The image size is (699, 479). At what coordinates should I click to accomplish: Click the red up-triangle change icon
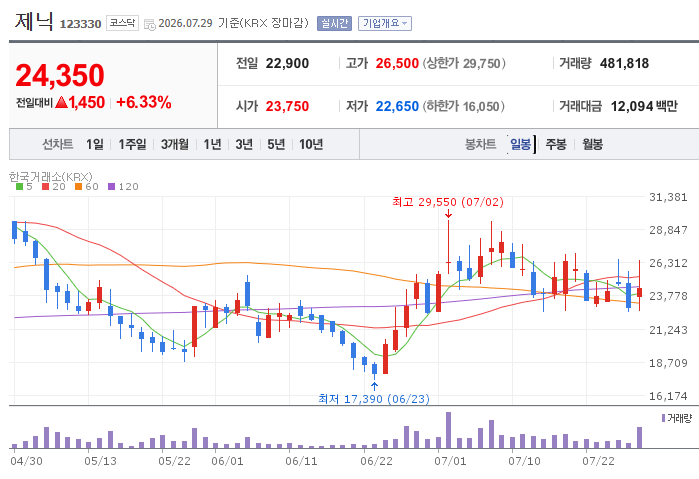[x=62, y=102]
